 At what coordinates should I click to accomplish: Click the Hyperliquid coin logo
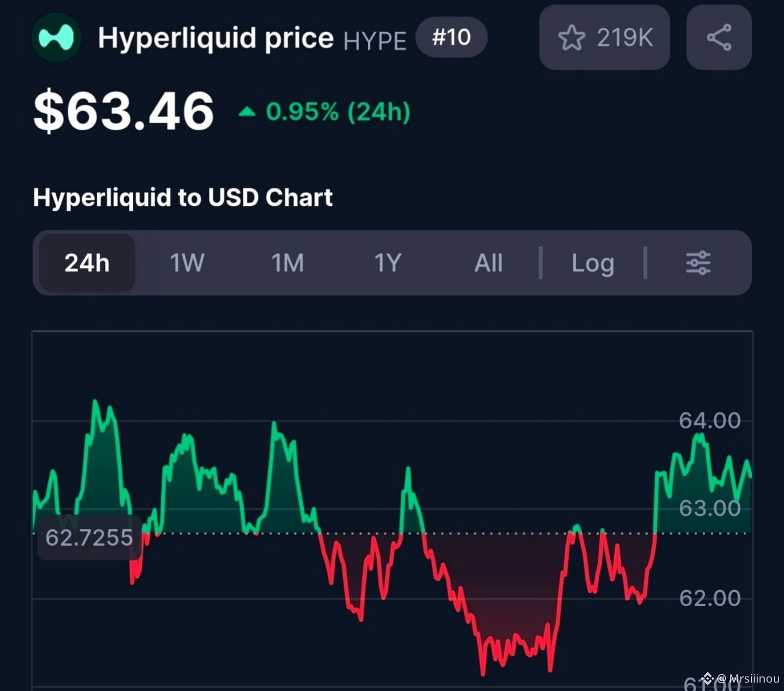[56, 37]
